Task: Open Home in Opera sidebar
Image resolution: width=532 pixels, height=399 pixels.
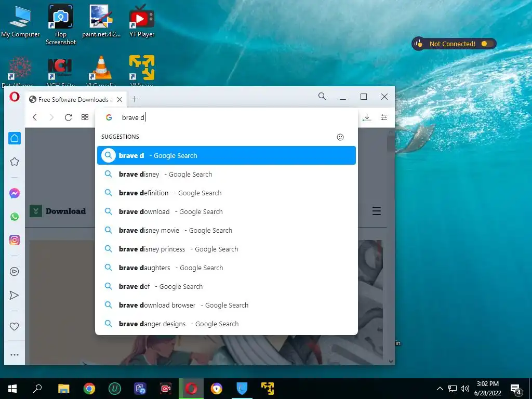Action: (14, 138)
